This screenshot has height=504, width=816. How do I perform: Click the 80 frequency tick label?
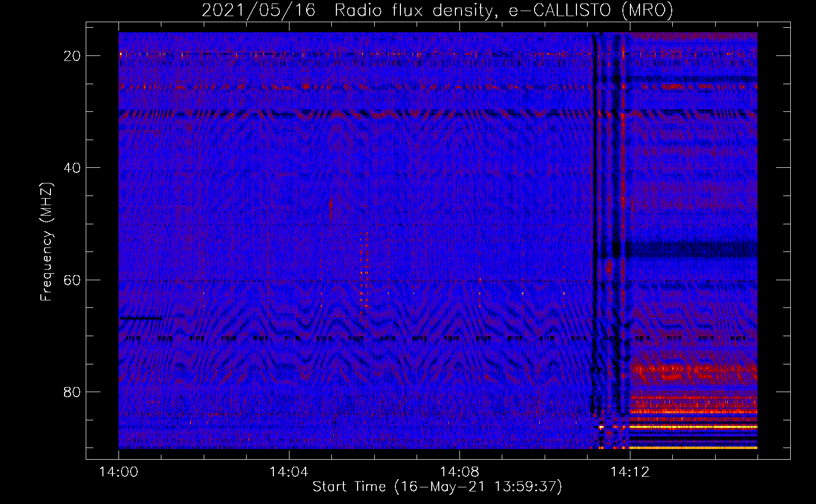pyautogui.click(x=72, y=392)
